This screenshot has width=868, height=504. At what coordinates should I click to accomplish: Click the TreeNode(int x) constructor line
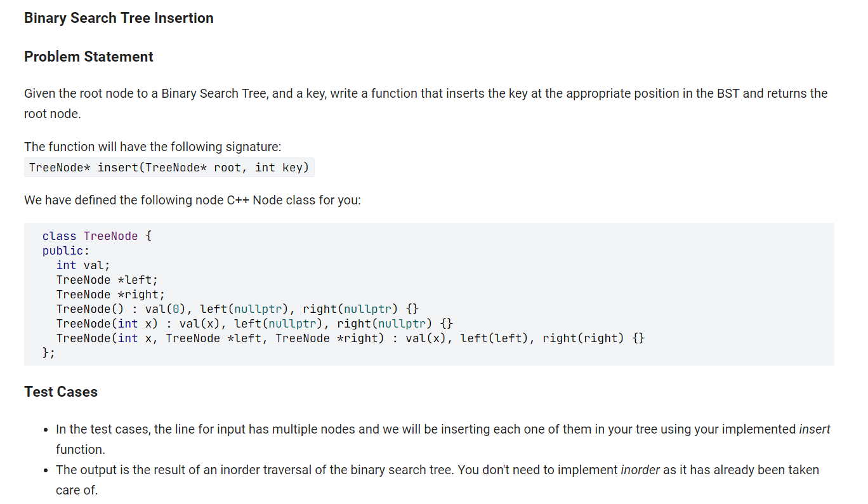253,323
